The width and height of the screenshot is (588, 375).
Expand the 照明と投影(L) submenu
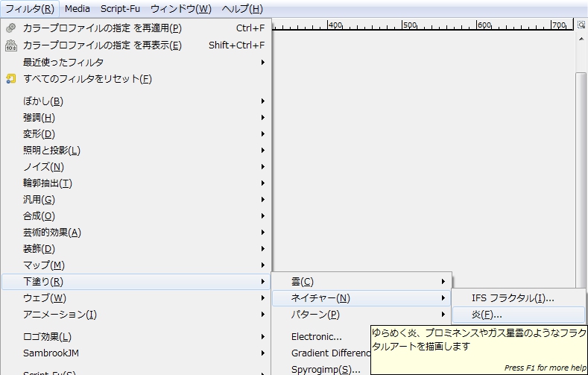click(x=136, y=151)
